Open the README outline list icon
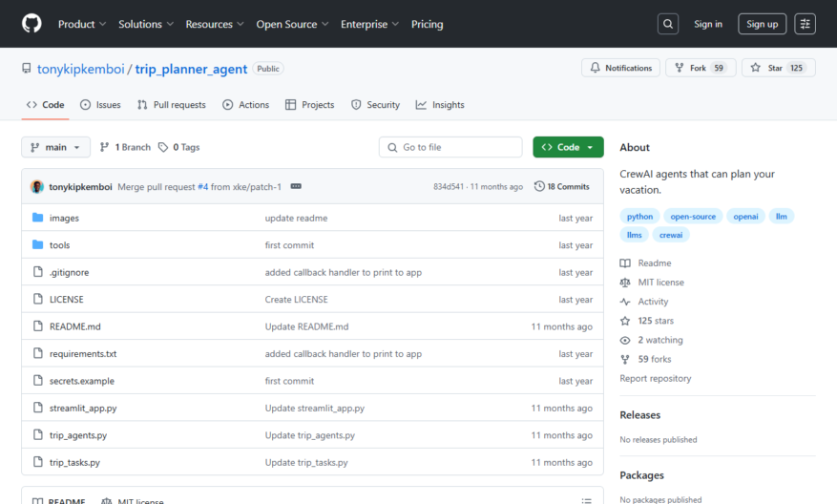Screen dimensions: 837x504 click(587, 501)
